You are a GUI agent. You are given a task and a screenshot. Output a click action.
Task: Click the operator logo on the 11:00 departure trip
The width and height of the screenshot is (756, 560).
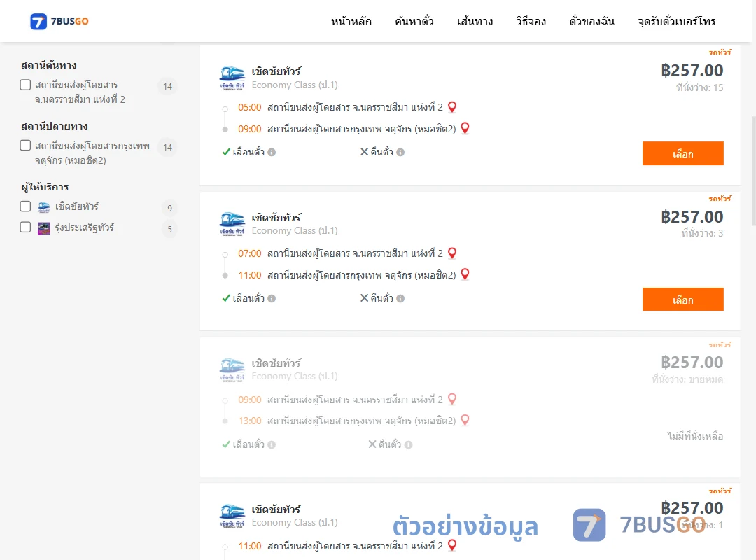tap(232, 516)
